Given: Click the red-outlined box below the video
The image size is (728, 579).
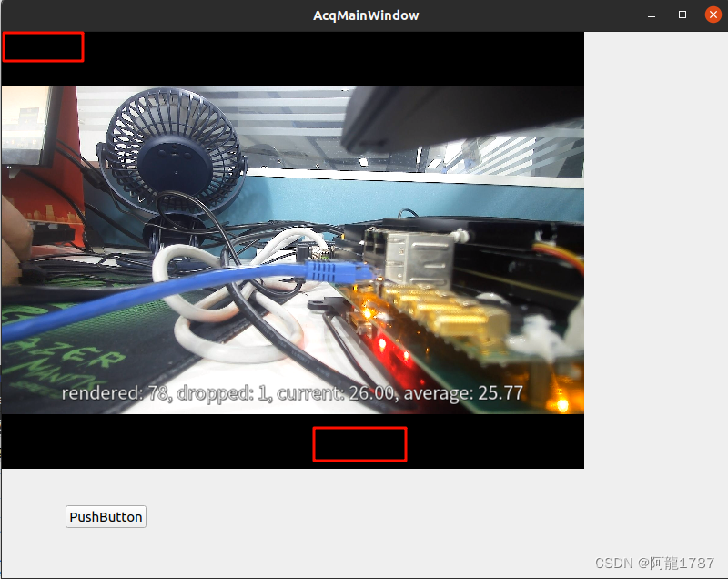Looking at the screenshot, I should click(x=359, y=444).
